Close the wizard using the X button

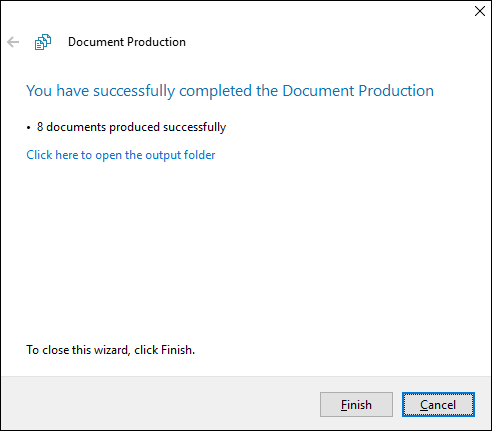tap(480, 11)
